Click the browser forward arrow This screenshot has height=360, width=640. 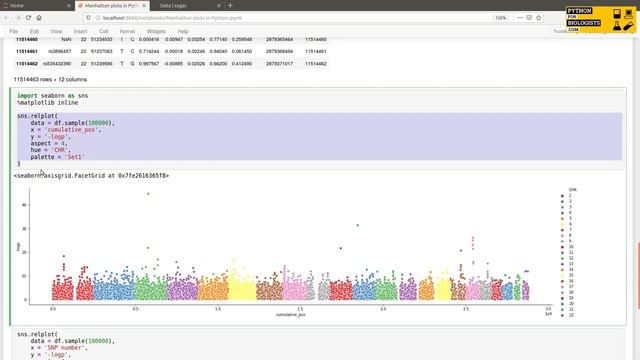click(x=18, y=18)
